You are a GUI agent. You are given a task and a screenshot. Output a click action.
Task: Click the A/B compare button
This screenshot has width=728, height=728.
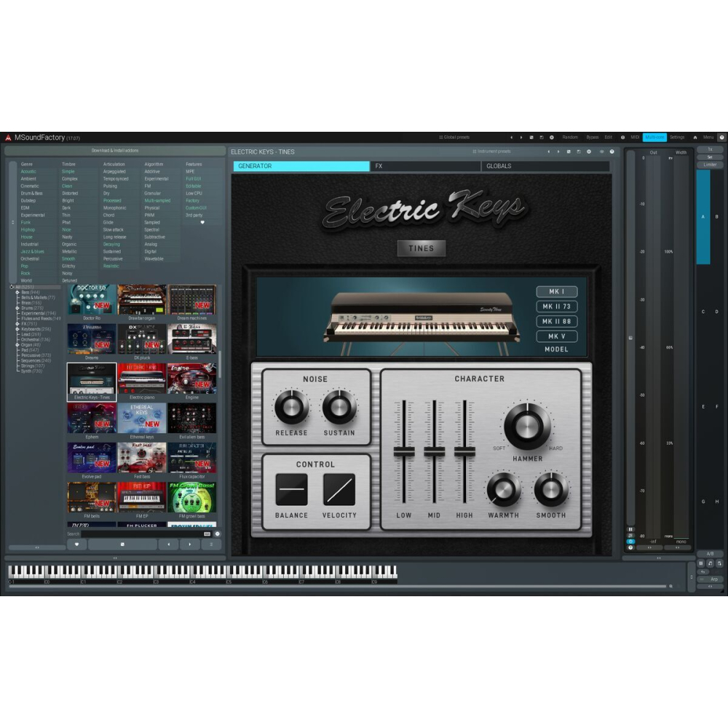tap(710, 554)
